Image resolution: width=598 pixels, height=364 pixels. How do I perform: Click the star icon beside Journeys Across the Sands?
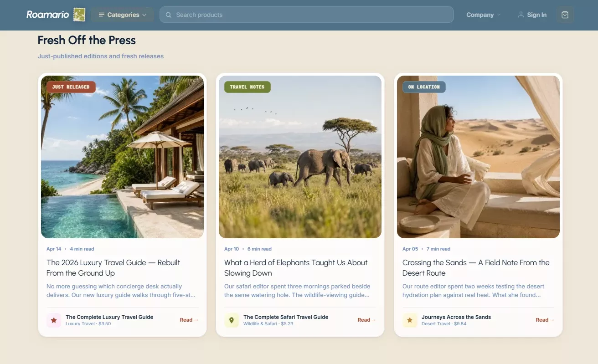coord(410,320)
